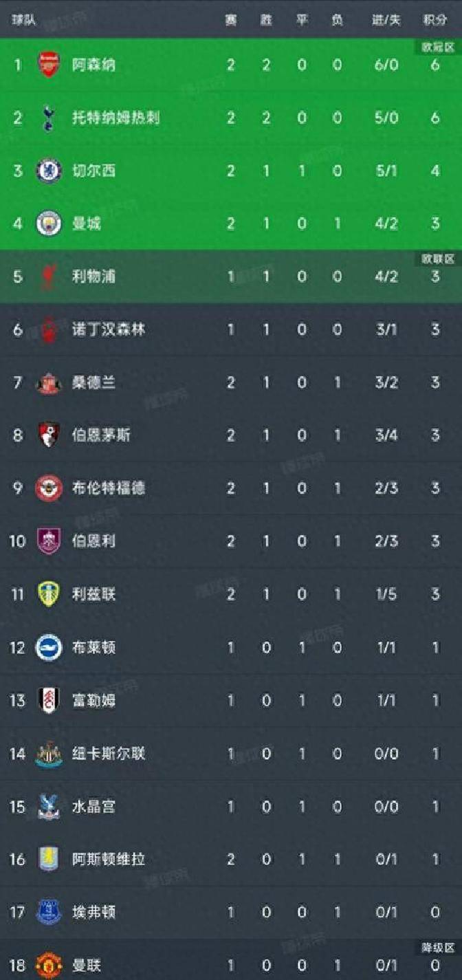
Task: Click the Crystal Palace eagle crest
Action: pos(49,807)
